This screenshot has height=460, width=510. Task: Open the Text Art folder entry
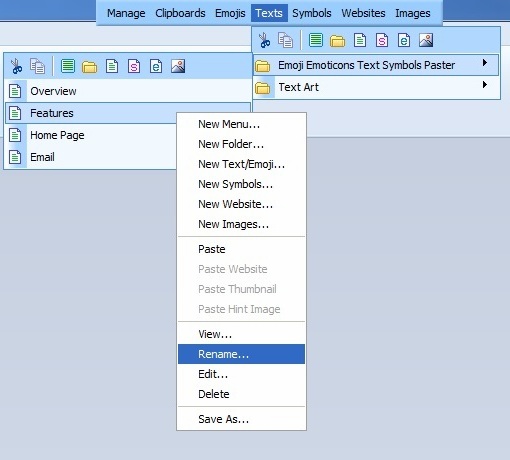[x=376, y=87]
